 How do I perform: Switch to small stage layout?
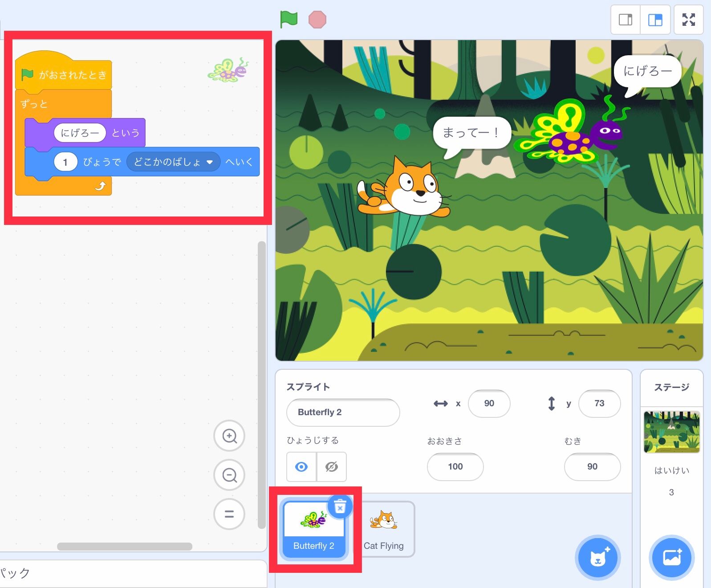(x=626, y=20)
